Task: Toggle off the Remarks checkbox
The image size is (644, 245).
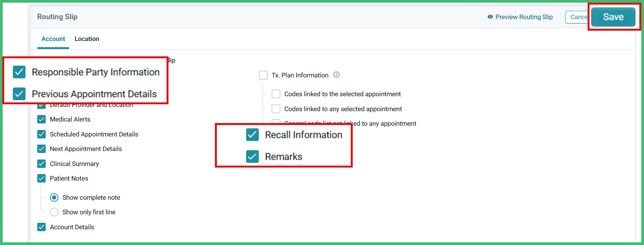Action: (x=253, y=156)
